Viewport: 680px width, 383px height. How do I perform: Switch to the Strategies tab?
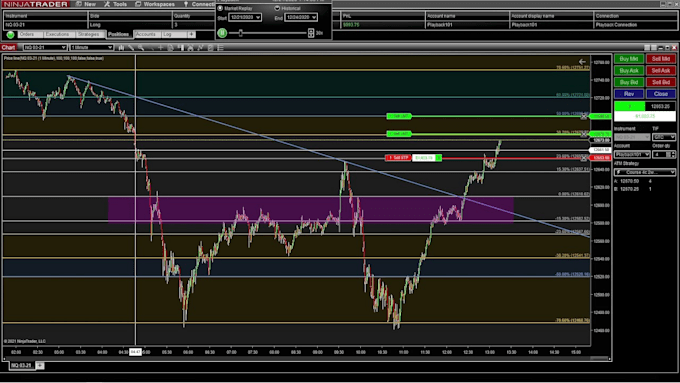tap(89, 34)
